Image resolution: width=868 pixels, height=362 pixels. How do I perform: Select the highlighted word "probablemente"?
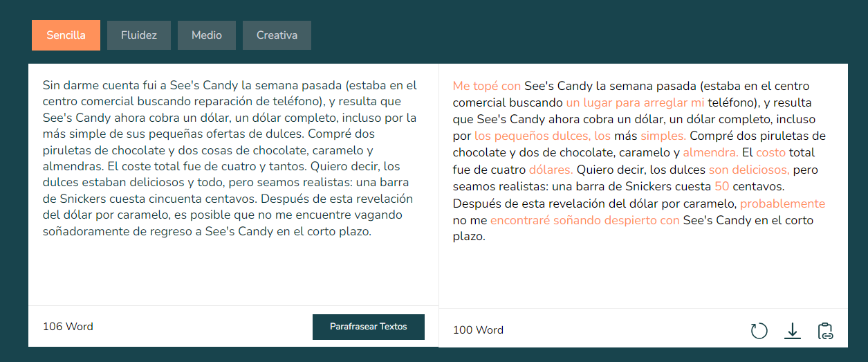click(782, 204)
